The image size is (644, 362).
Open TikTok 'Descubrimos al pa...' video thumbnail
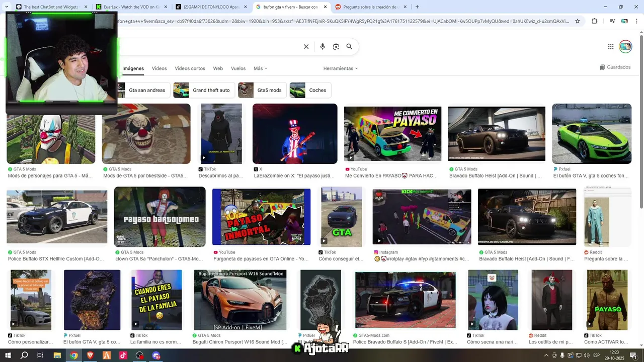[x=221, y=134]
